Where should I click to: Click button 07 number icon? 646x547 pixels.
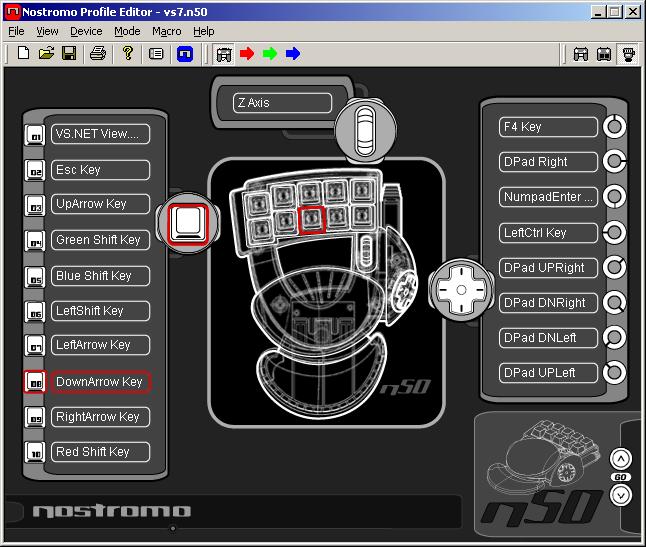point(35,346)
